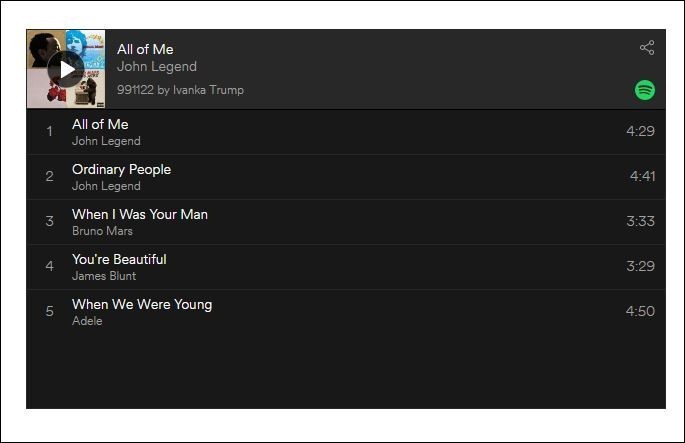Image resolution: width=685 pixels, height=443 pixels.
Task: Click Bruno Mars artist name
Action: (x=102, y=231)
